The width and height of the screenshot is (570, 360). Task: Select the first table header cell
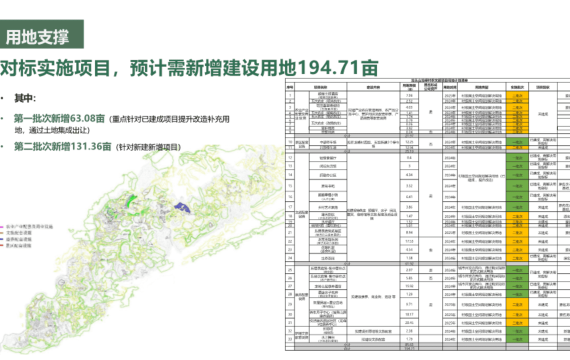point(290,87)
